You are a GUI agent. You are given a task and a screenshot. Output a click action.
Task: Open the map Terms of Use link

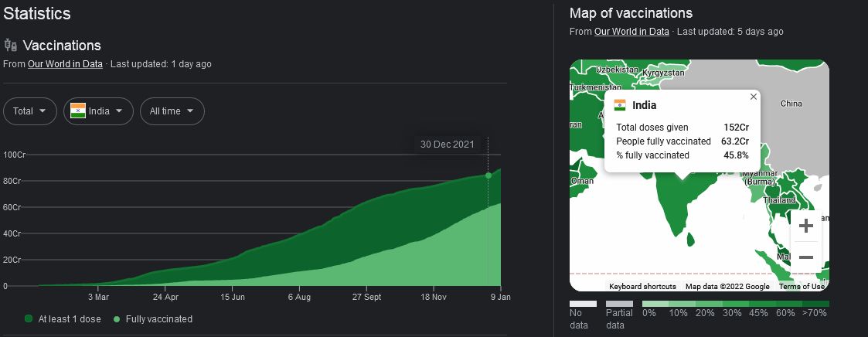pos(802,287)
